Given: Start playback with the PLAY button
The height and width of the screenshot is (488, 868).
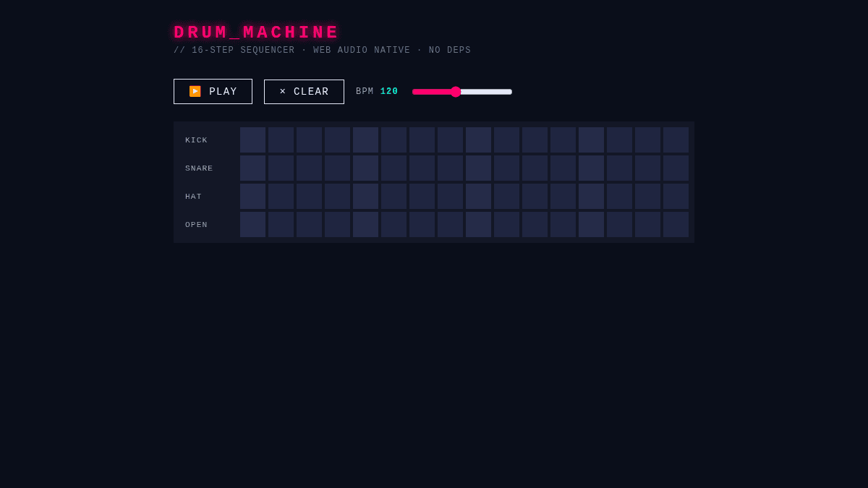Looking at the screenshot, I should 213,91.
